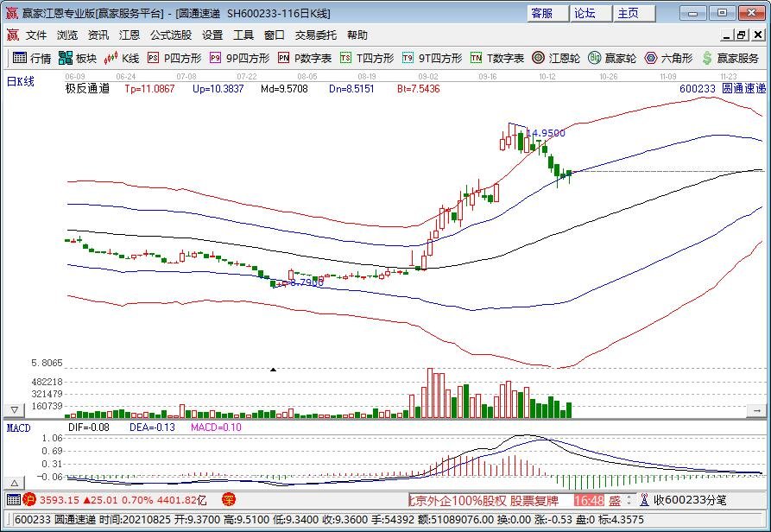771x532 pixels.
Task: Click the 沪 Shanghai index status icon
Action: click(29, 500)
